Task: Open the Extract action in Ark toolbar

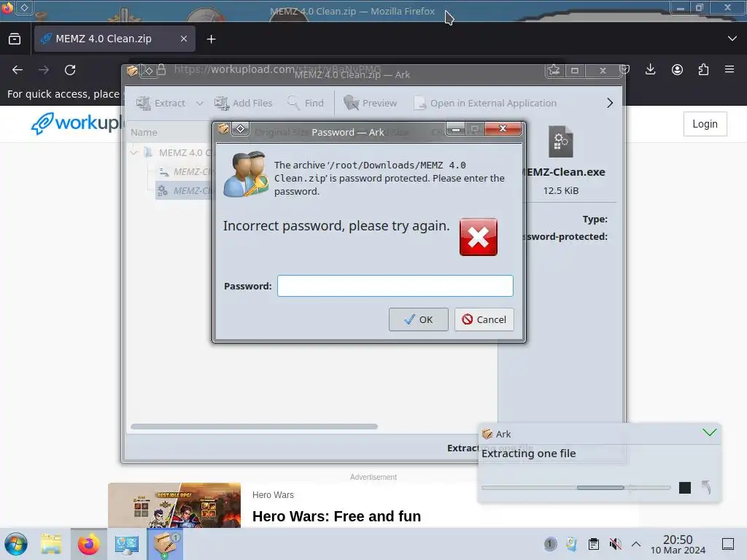Action: click(x=161, y=103)
